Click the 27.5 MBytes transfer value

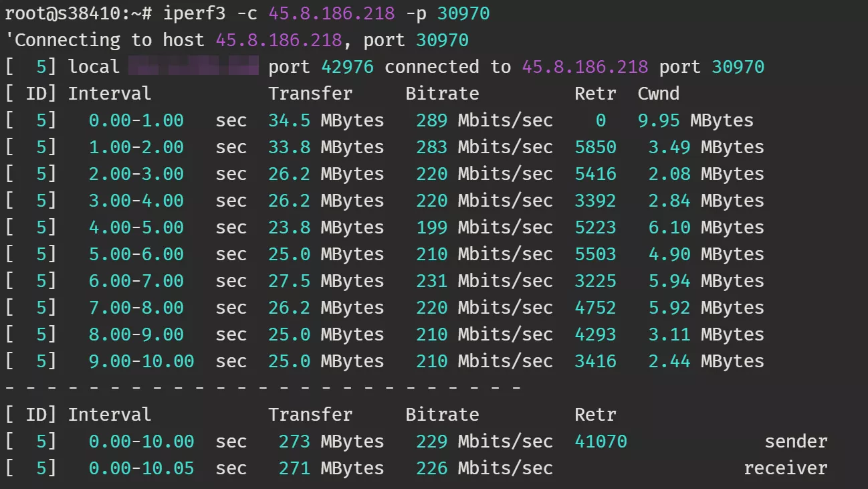point(326,281)
